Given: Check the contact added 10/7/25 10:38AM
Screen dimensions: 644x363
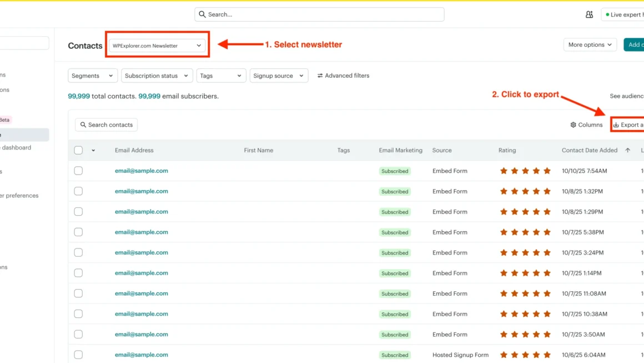Looking at the screenshot, I should [x=78, y=314].
